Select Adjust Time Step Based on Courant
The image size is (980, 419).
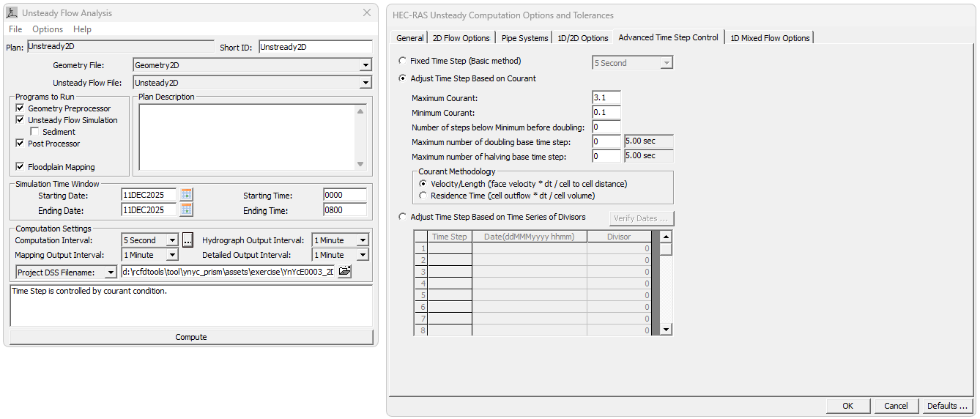pyautogui.click(x=402, y=78)
